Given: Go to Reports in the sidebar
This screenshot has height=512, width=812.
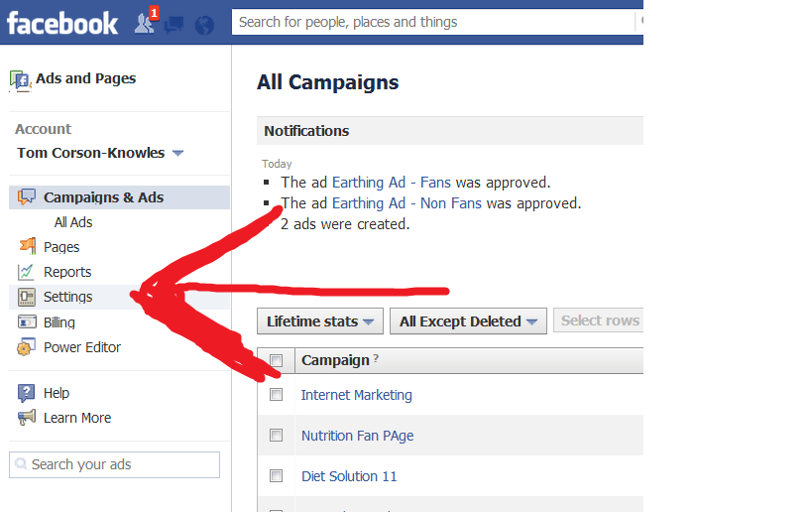Looking at the screenshot, I should (67, 272).
